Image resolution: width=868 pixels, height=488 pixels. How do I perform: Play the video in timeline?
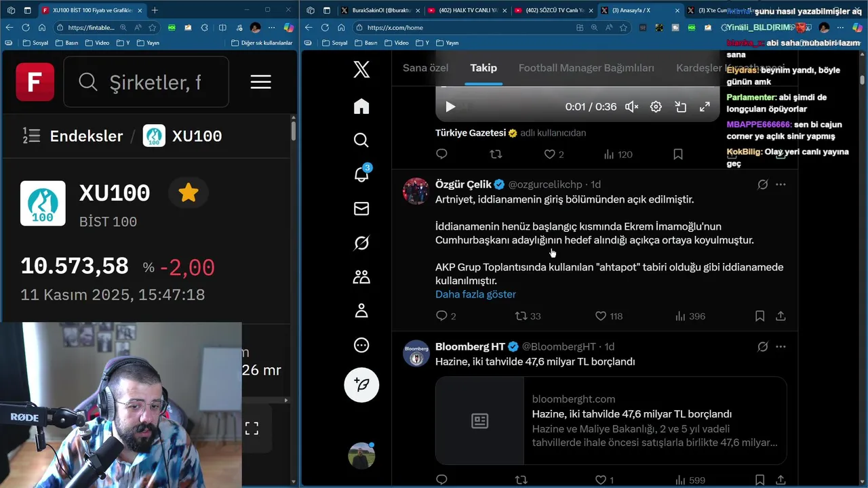click(450, 106)
